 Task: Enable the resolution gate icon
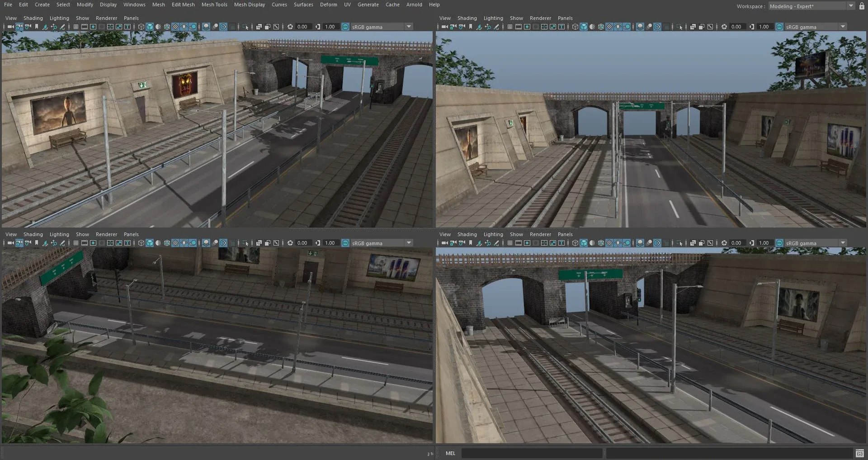[94, 27]
